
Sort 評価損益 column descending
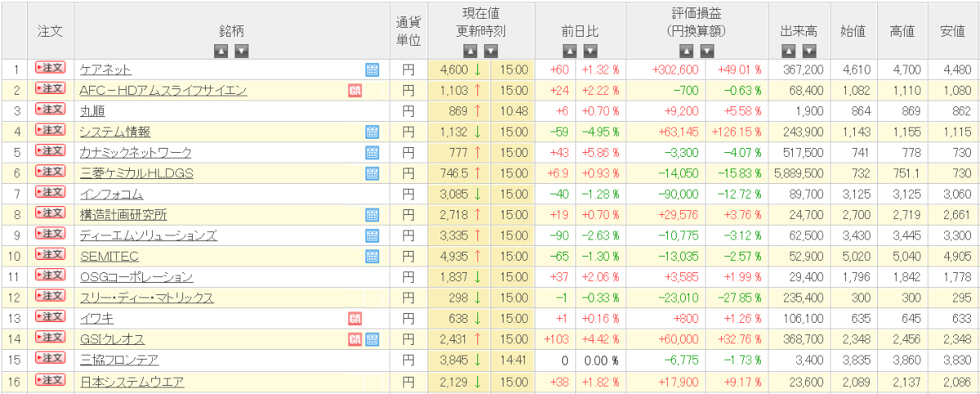point(707,51)
